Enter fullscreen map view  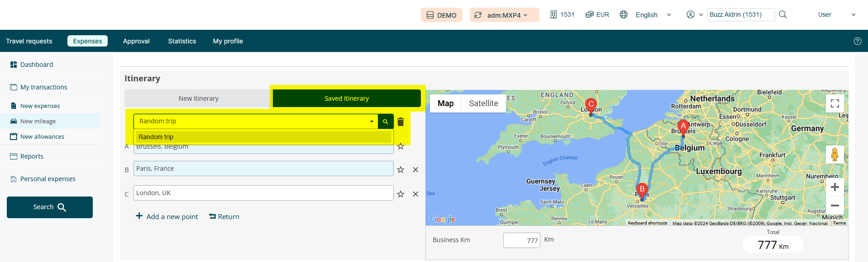(835, 103)
